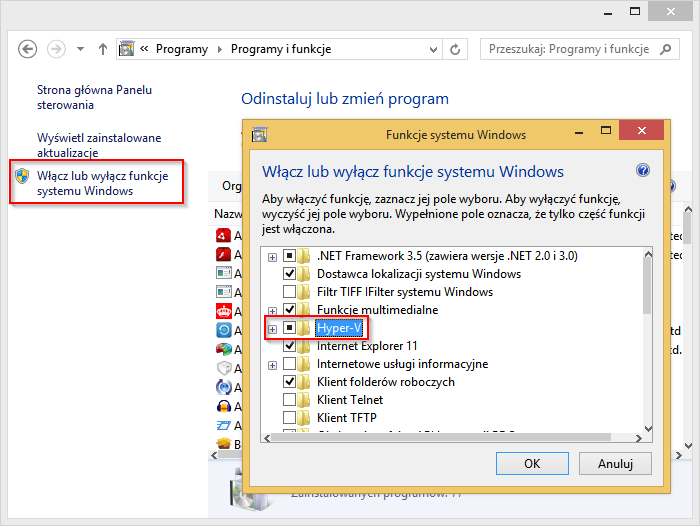The image size is (700, 526).
Task: Click scroll down arrow in features list
Action: [x=648, y=428]
